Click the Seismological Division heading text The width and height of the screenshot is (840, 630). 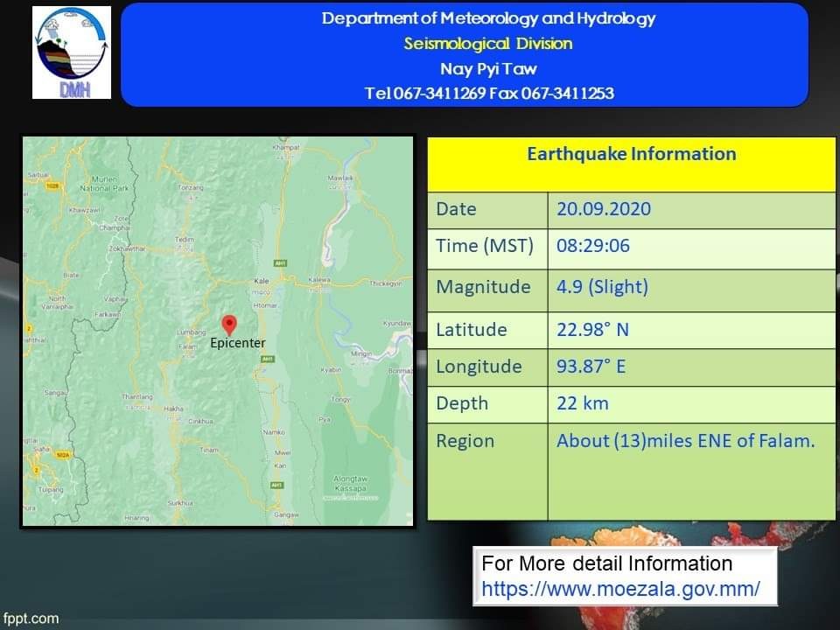coord(487,44)
